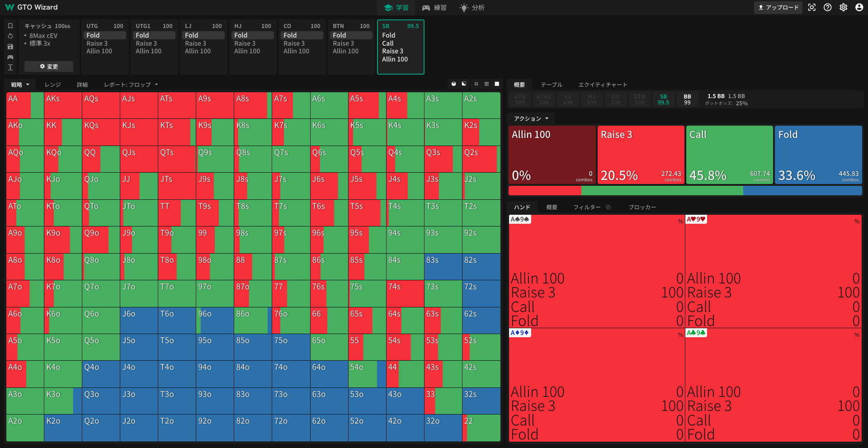Click the A♥9♥ hand combo card
This screenshot has width=868, height=448.
tap(774, 271)
